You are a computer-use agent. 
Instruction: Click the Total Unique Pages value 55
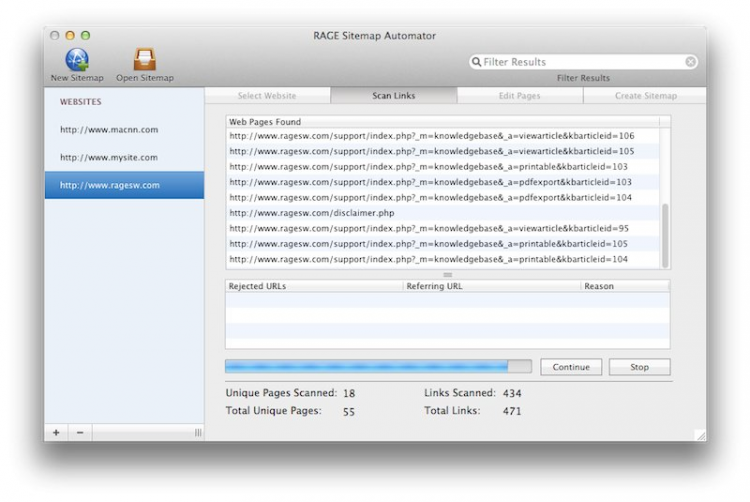349,411
